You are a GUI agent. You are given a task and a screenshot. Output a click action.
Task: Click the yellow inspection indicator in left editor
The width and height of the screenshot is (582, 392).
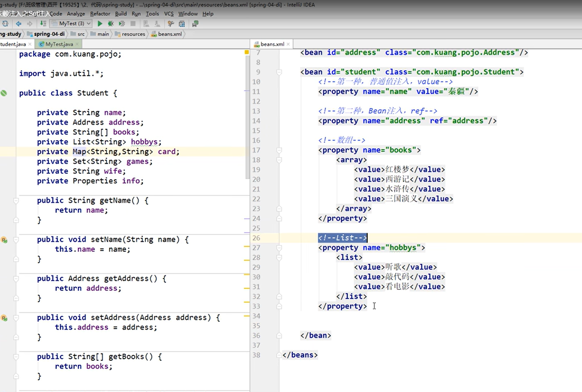246,52
